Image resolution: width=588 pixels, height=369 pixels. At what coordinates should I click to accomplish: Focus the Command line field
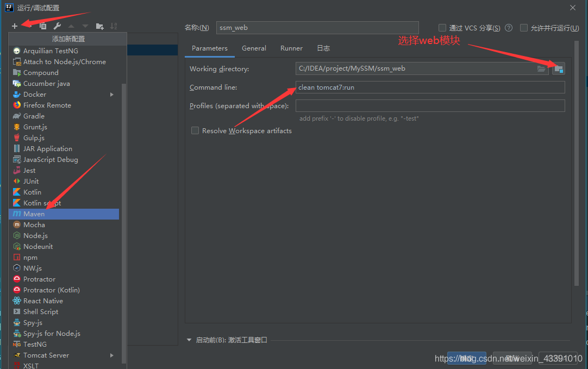430,87
